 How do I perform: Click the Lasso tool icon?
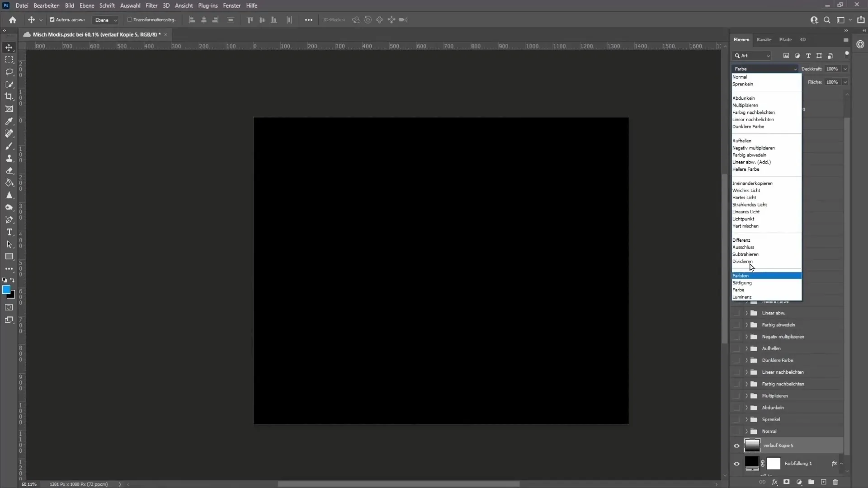[9, 71]
